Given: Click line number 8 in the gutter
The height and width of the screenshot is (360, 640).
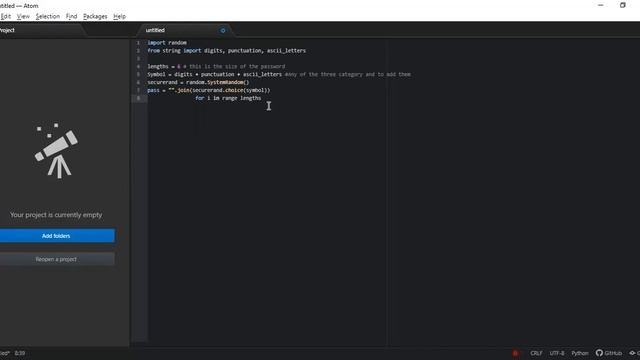Looking at the screenshot, I should (x=138, y=98).
